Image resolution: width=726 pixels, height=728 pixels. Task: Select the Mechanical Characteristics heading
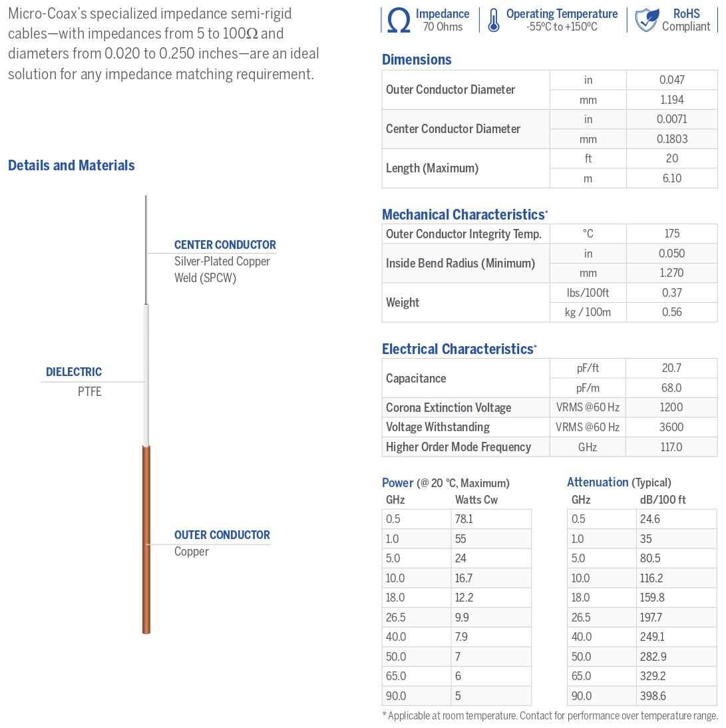[x=463, y=214]
